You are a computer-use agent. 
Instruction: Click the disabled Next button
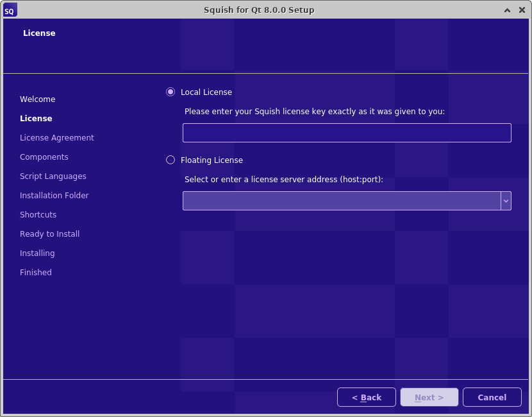click(429, 396)
